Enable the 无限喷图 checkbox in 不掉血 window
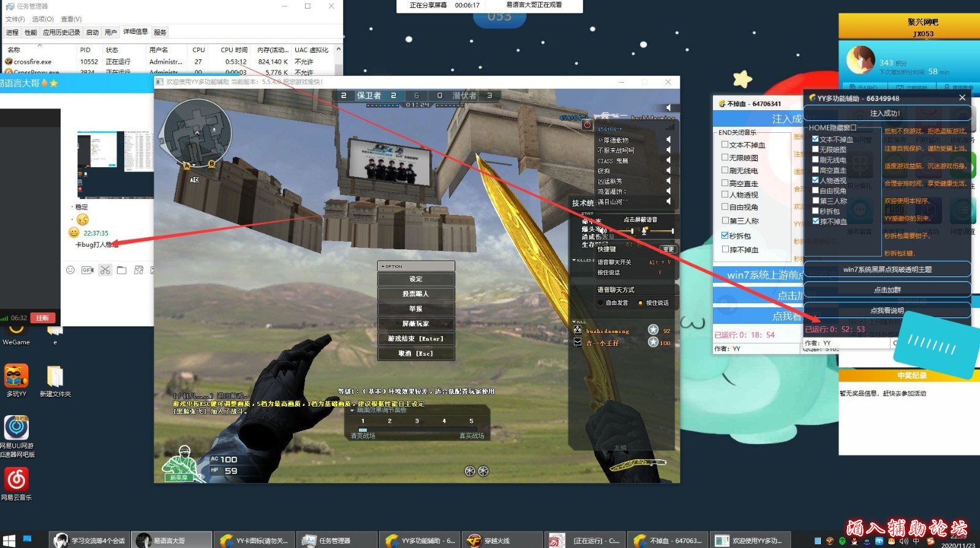Viewport: 980px width, 548px height. (725, 157)
